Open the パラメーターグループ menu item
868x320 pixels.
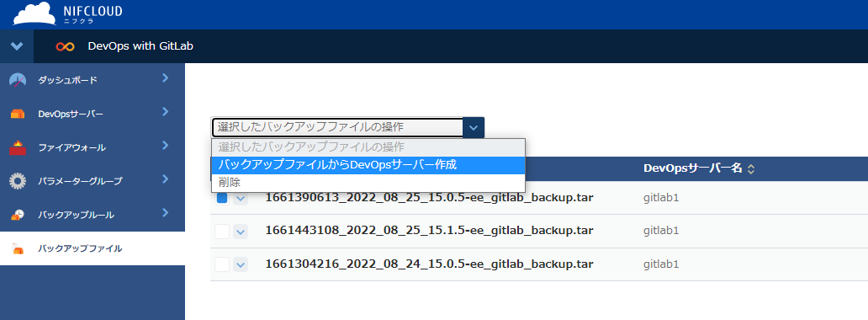click(x=93, y=181)
